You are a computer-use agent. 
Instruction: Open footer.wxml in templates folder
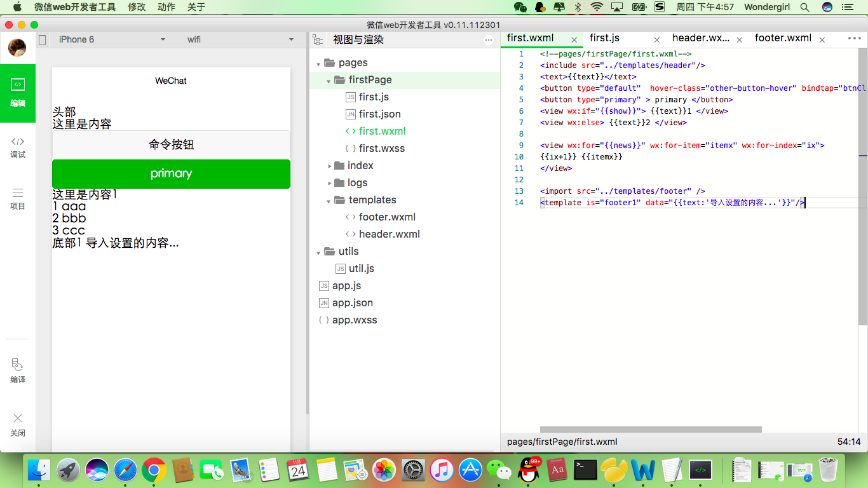[387, 217]
